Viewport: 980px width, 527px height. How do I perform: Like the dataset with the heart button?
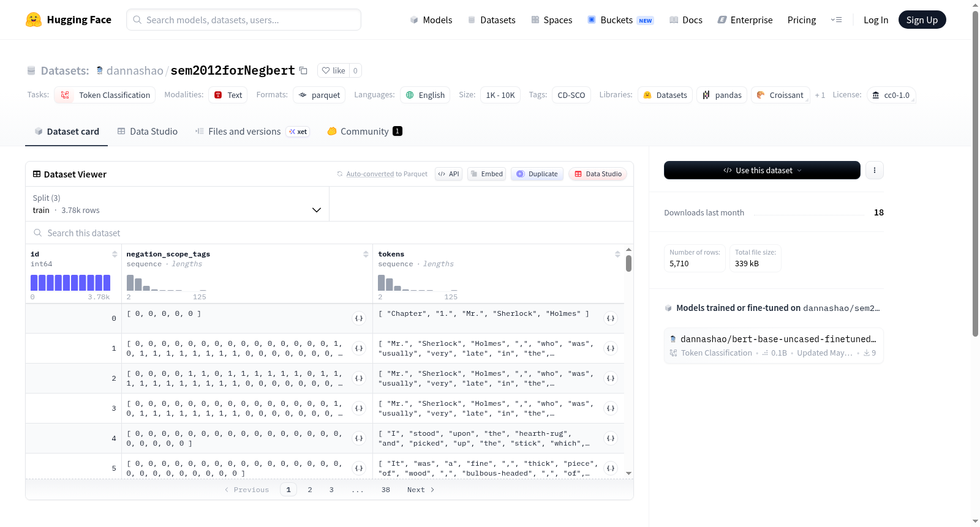click(334, 70)
